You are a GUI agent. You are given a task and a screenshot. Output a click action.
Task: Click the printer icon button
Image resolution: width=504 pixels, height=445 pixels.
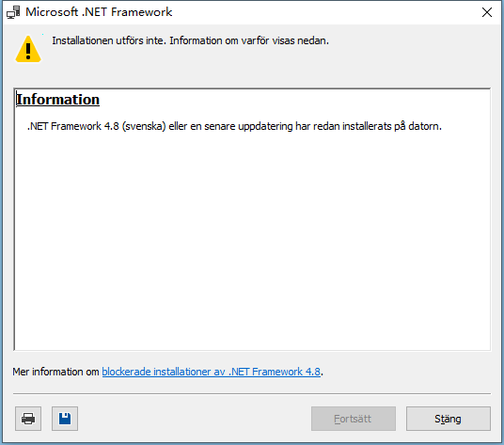pyautogui.click(x=28, y=419)
